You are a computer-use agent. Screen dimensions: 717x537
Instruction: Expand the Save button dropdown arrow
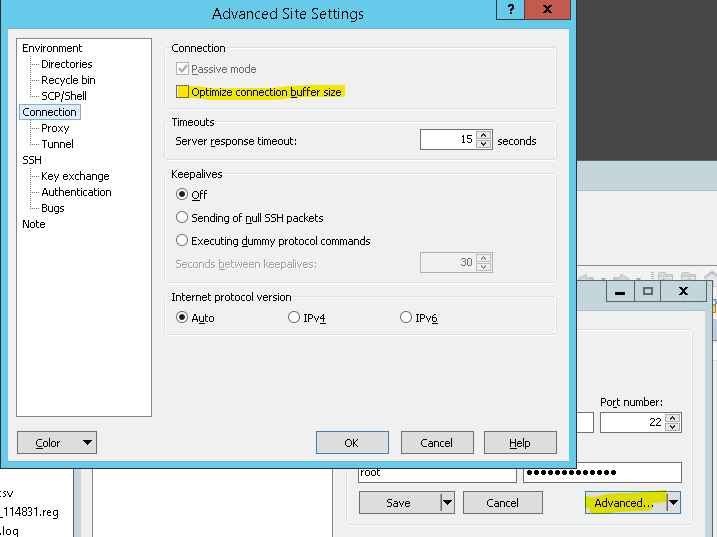click(x=447, y=503)
